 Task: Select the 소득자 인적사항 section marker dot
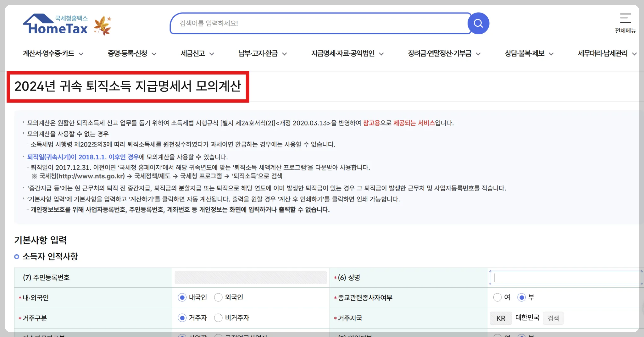pos(16,257)
